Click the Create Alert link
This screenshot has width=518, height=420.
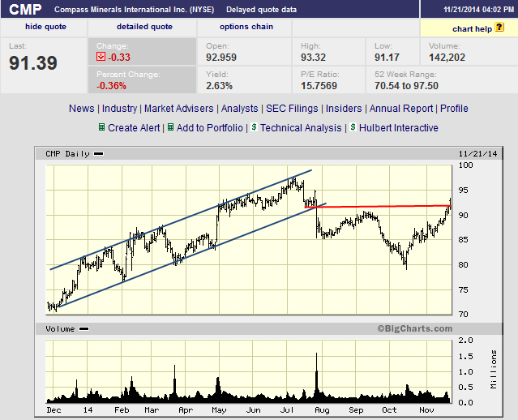click(x=134, y=128)
